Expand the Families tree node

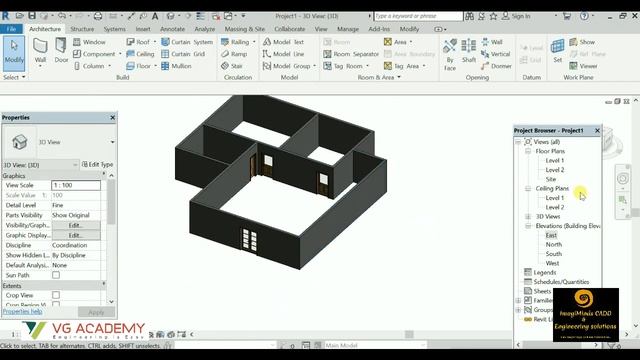click(x=518, y=300)
